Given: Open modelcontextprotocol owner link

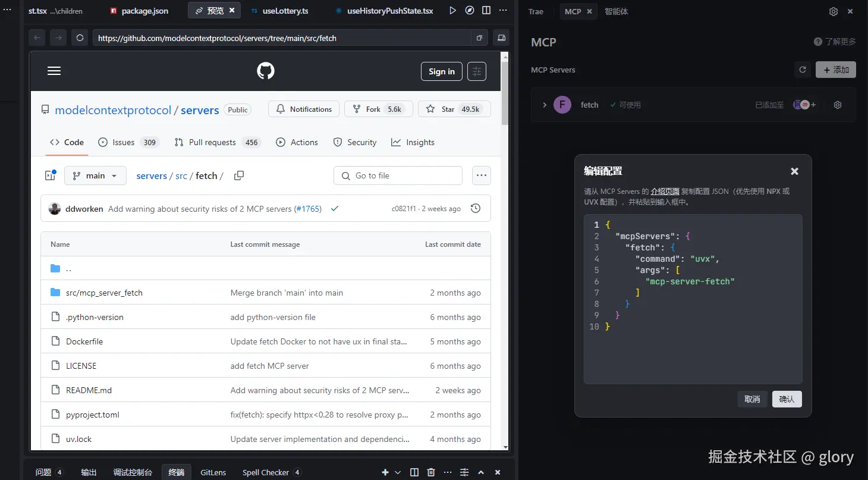Looking at the screenshot, I should [x=113, y=110].
